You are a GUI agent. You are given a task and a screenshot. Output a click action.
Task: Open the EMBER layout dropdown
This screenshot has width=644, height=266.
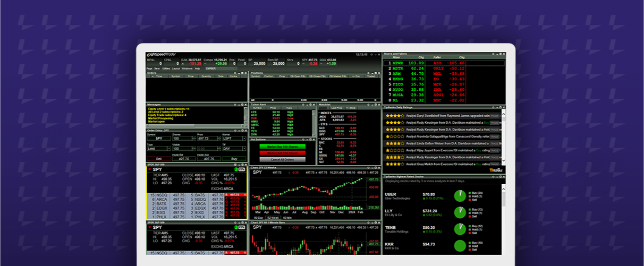[221, 68]
